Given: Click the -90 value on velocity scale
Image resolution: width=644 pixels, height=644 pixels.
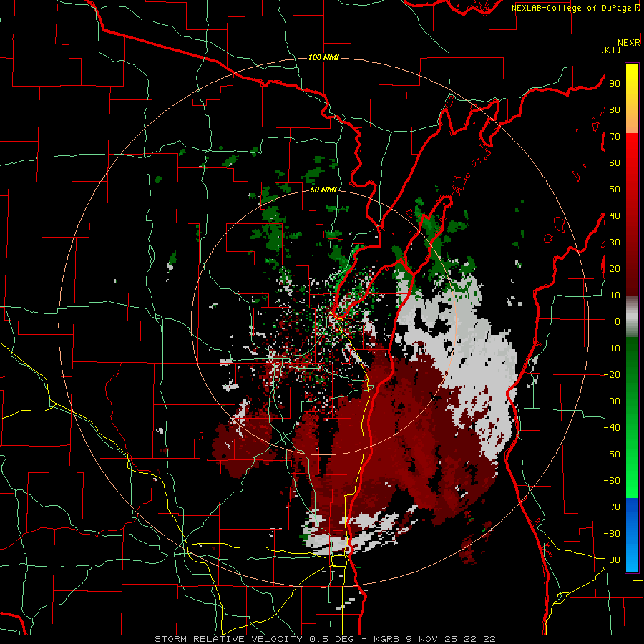Looking at the screenshot, I should [x=612, y=560].
